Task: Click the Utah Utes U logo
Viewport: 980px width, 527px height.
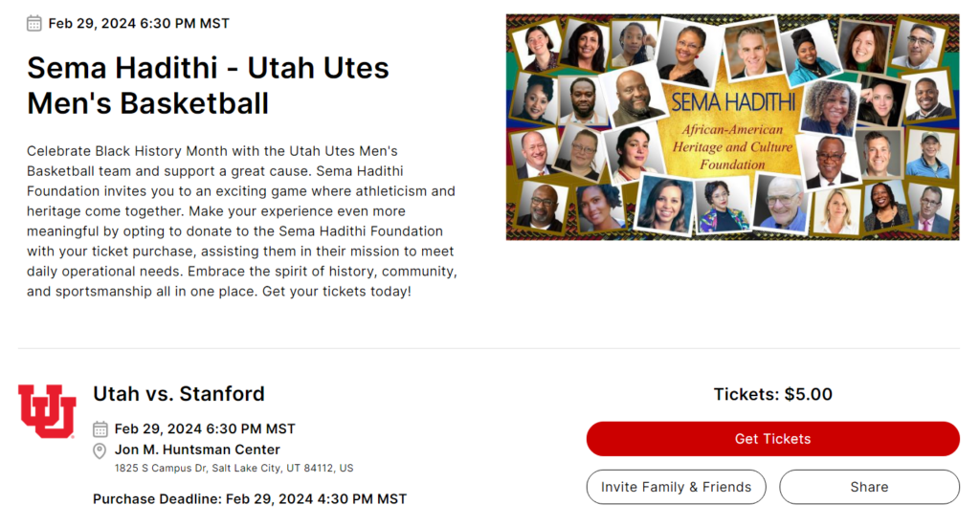Action: pyautogui.click(x=48, y=411)
